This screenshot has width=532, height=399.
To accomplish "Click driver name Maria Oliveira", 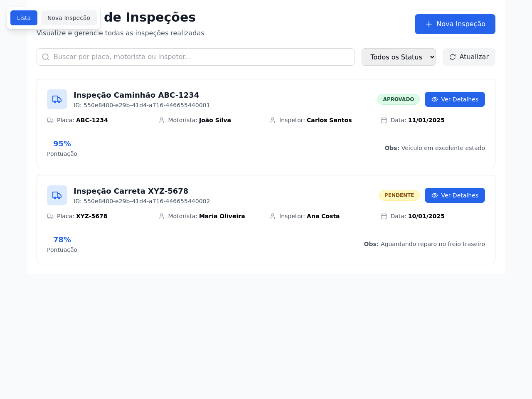I will coord(222,216).
